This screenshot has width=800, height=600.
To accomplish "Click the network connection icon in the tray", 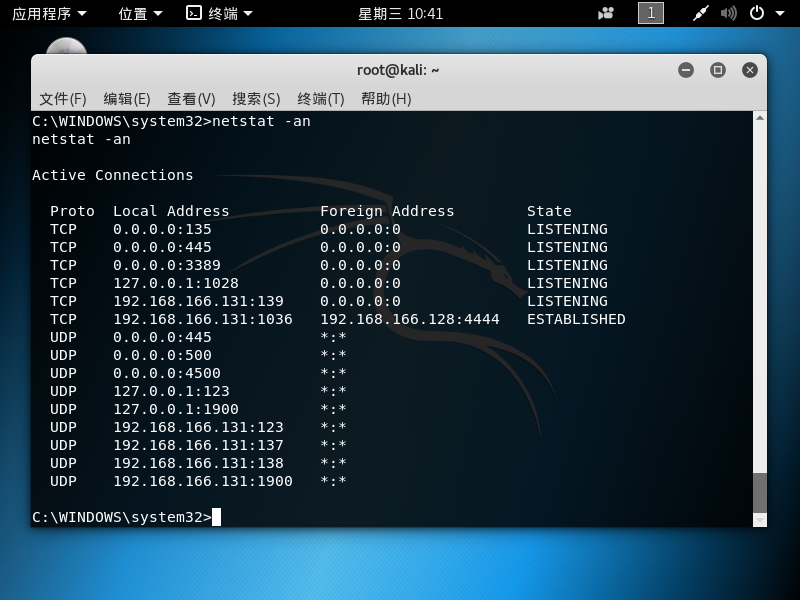I will [x=701, y=13].
